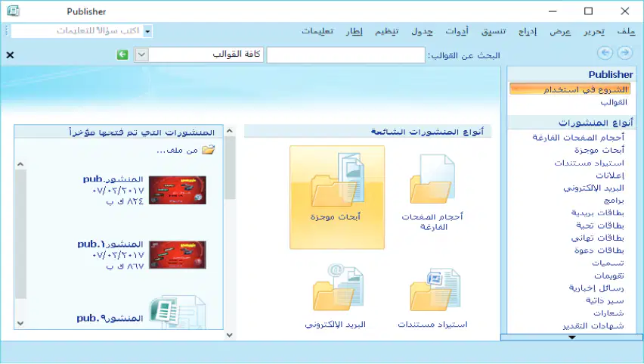Select بطاقات بريدية in sidebar list

[x=598, y=213]
